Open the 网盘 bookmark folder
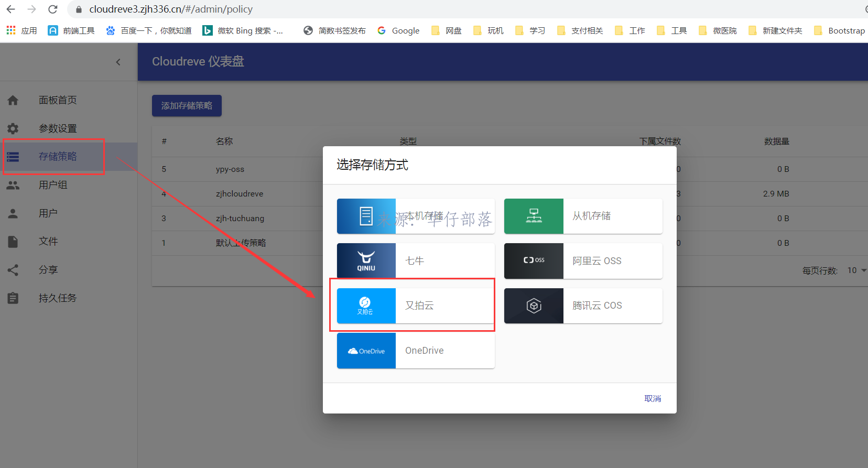The height and width of the screenshot is (468, 868). 446,31
